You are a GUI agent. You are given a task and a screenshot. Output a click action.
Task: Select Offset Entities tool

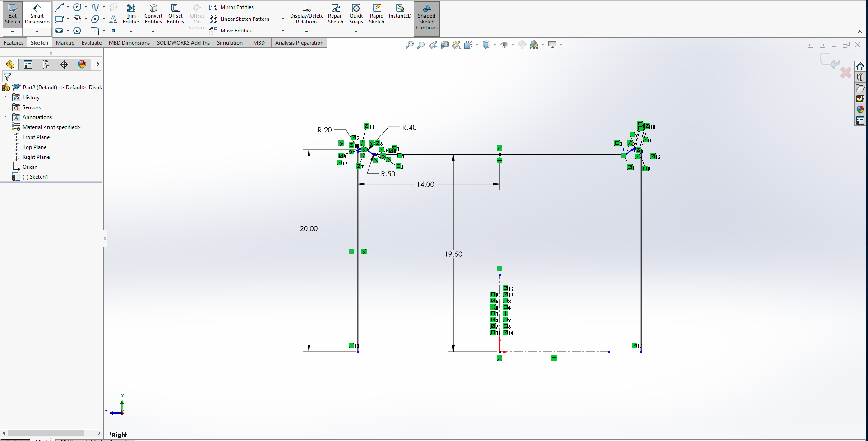[x=175, y=14]
